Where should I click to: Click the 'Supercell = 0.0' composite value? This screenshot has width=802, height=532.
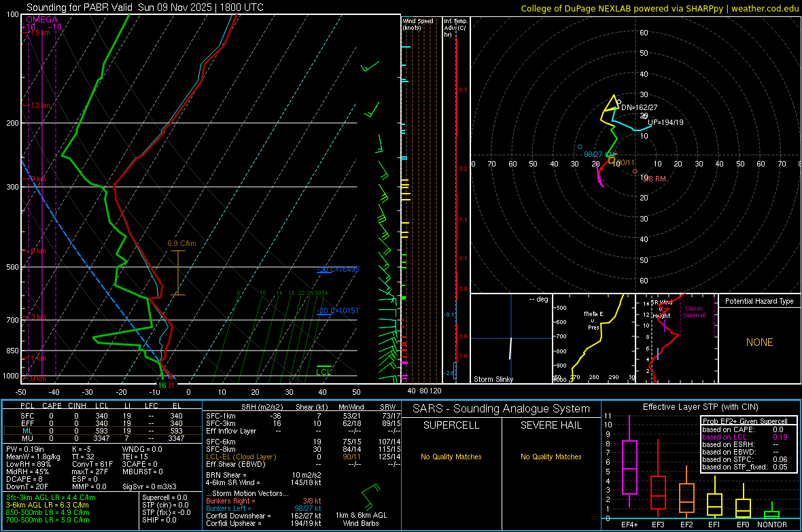pos(164,497)
